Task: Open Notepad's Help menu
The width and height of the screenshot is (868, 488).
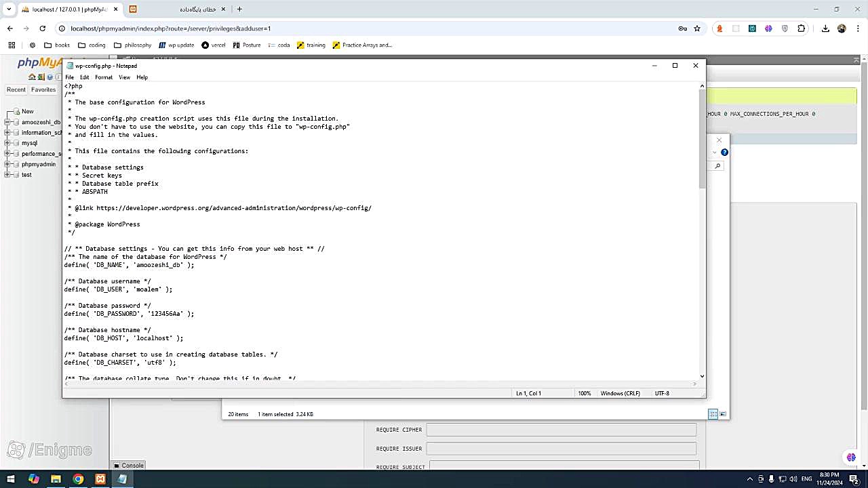Action: 142,77
